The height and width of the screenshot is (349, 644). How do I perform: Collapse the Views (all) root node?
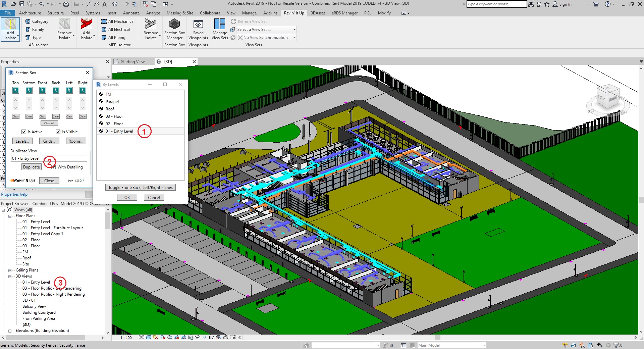point(3,210)
